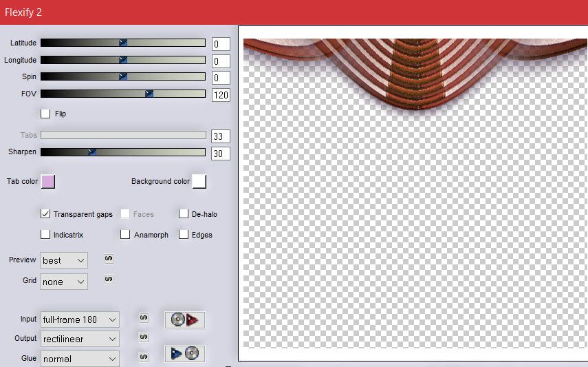
Task: Click the reset icon beside Preview dropdown
Action: click(109, 259)
